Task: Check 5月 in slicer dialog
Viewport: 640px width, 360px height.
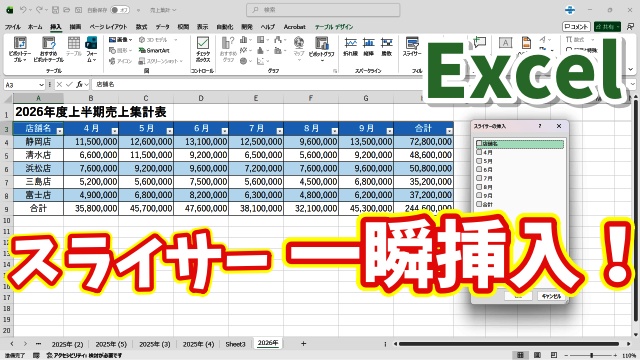Action: [x=479, y=160]
